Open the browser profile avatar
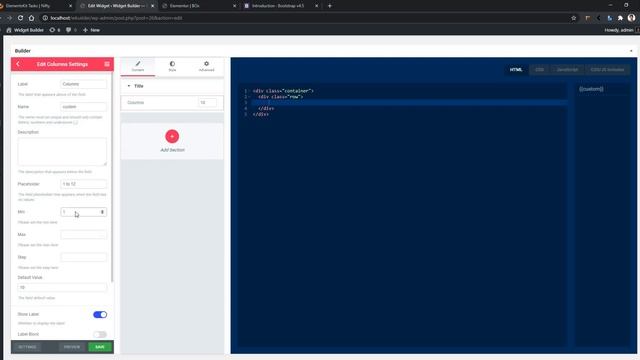640x360 pixels. click(631, 18)
